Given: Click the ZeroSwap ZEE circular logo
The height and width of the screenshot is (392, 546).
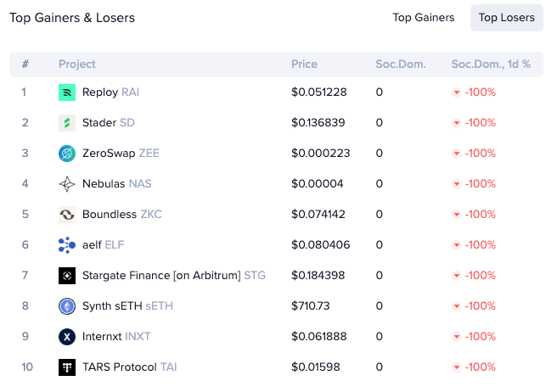Looking at the screenshot, I should pyautogui.click(x=67, y=154).
